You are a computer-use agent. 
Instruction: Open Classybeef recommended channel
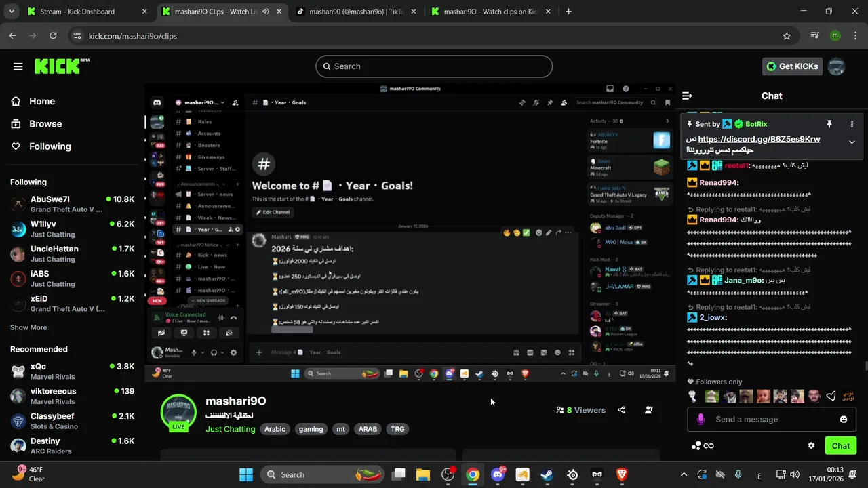72,421
